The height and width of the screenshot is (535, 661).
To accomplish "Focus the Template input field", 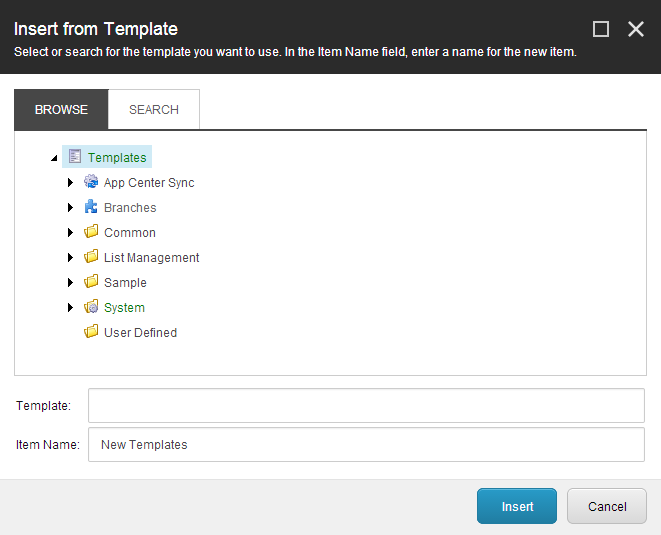I will 366,406.
